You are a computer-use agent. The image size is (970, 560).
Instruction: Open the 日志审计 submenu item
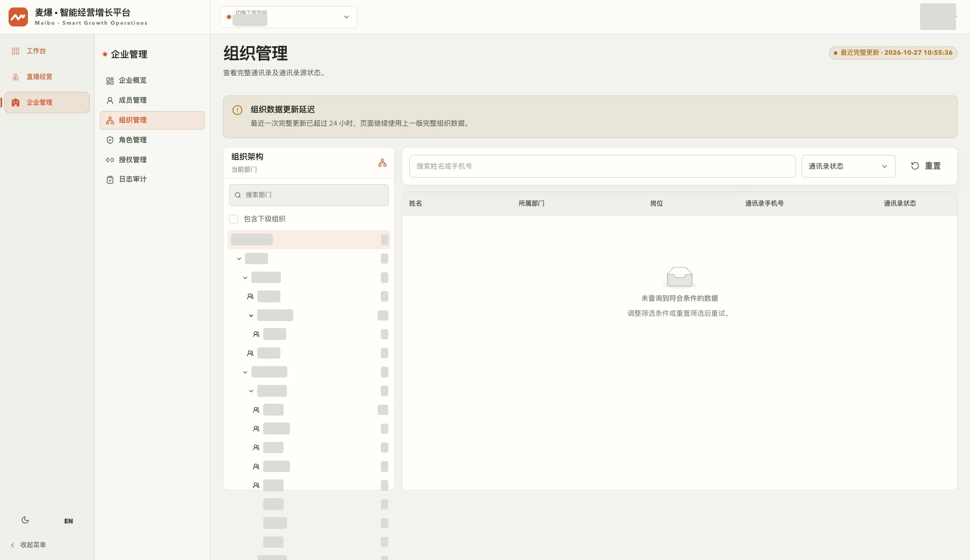[x=152, y=179]
